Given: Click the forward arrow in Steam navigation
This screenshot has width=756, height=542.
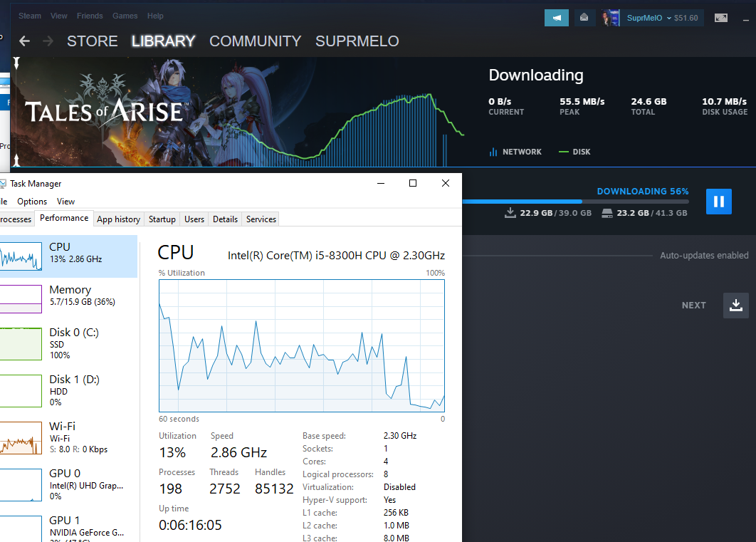Looking at the screenshot, I should coord(48,41).
